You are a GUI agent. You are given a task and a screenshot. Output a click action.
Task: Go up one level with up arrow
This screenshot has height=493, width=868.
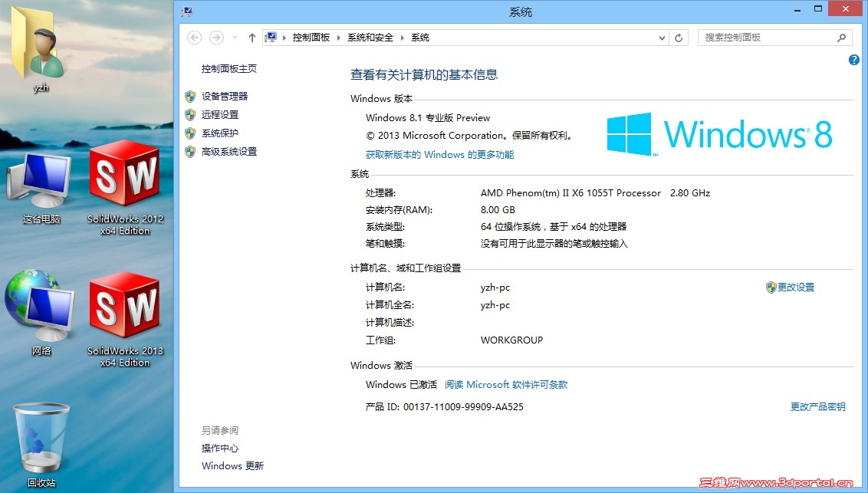(252, 38)
